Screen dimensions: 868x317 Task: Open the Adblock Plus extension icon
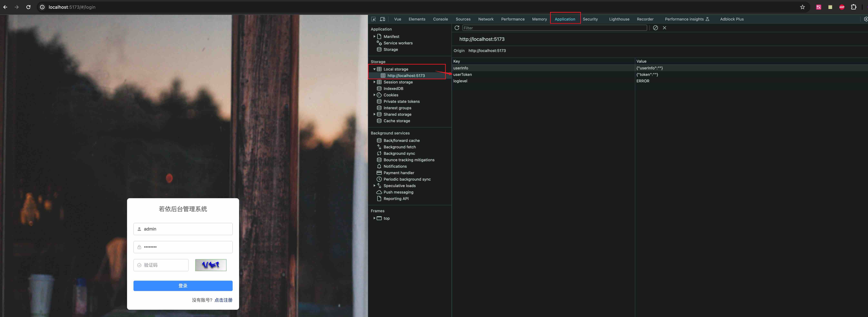coord(842,7)
